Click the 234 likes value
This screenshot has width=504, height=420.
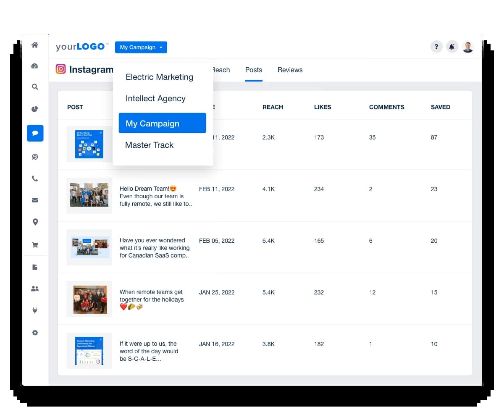pos(319,189)
